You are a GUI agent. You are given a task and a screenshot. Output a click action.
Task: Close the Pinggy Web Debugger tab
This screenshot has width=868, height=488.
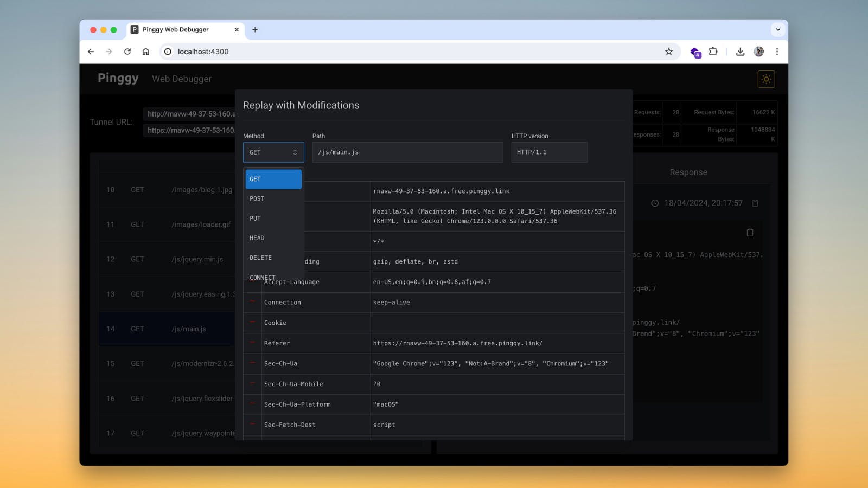click(237, 30)
